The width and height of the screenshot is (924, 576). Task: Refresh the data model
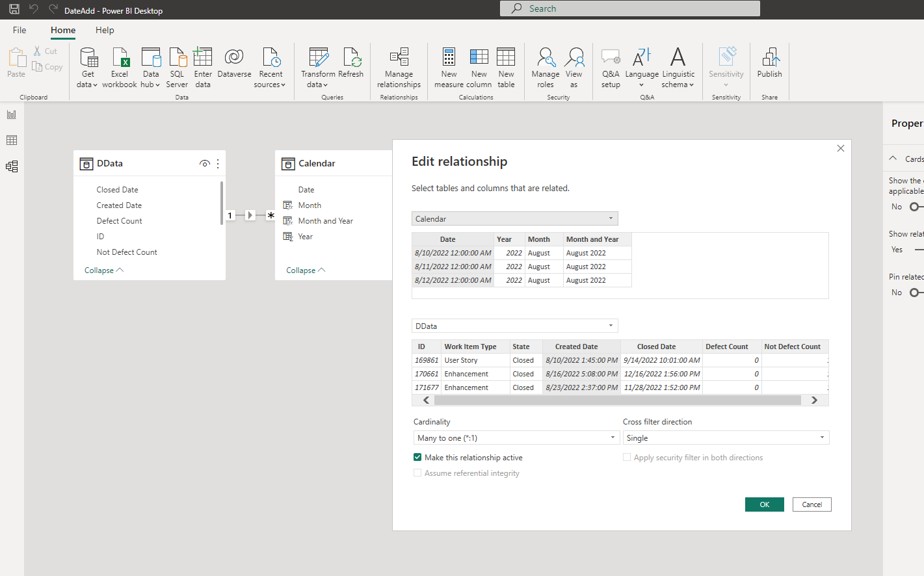tap(351, 64)
